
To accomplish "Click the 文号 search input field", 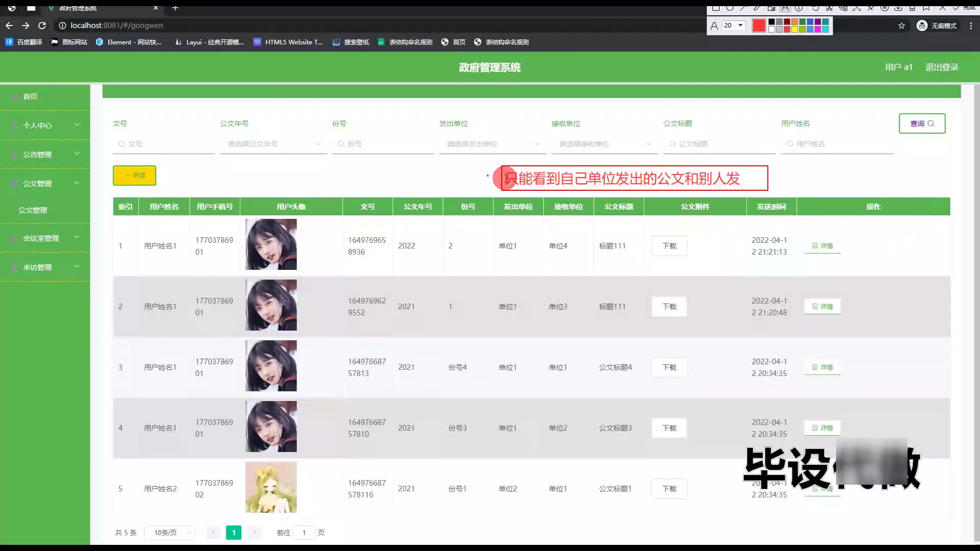I will 163,144.
